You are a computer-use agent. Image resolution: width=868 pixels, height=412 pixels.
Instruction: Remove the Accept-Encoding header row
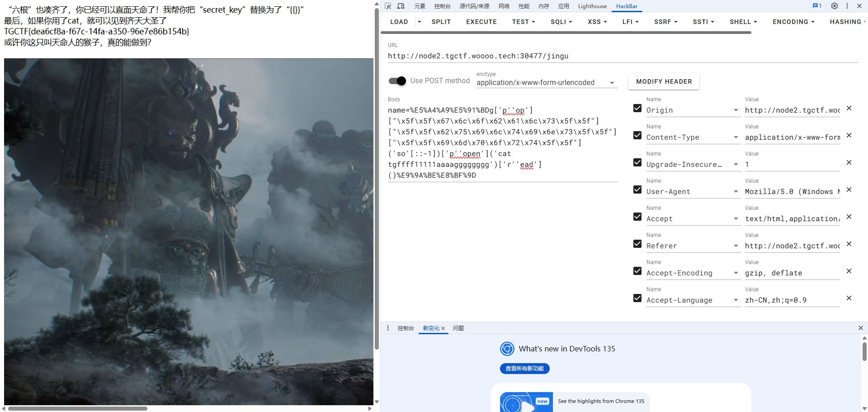coord(849,271)
